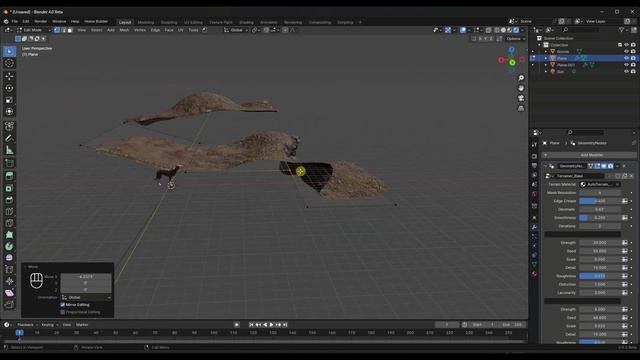
Task: Open the Options dropdown in viewport
Action: pos(516,39)
